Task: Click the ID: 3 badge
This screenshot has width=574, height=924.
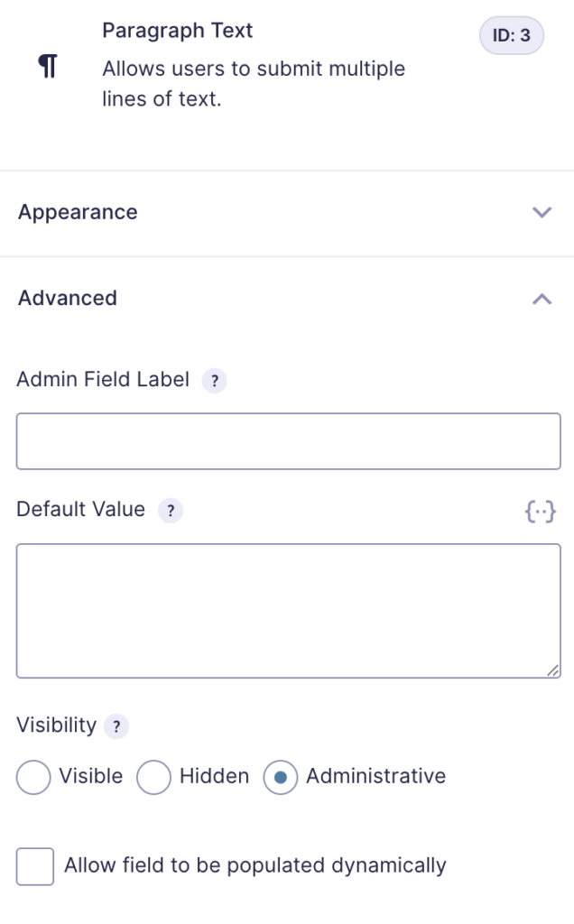Action: [512, 35]
